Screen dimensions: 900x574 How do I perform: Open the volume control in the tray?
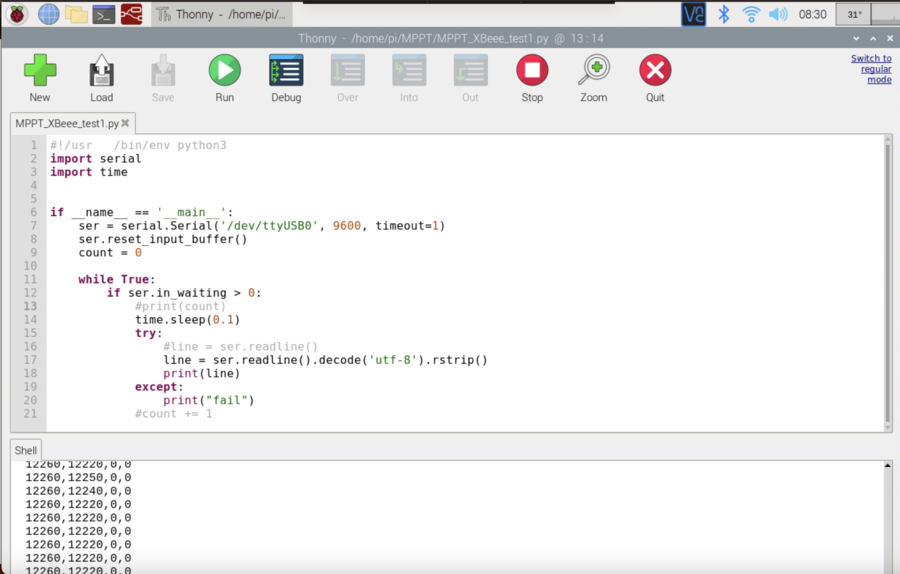point(778,14)
